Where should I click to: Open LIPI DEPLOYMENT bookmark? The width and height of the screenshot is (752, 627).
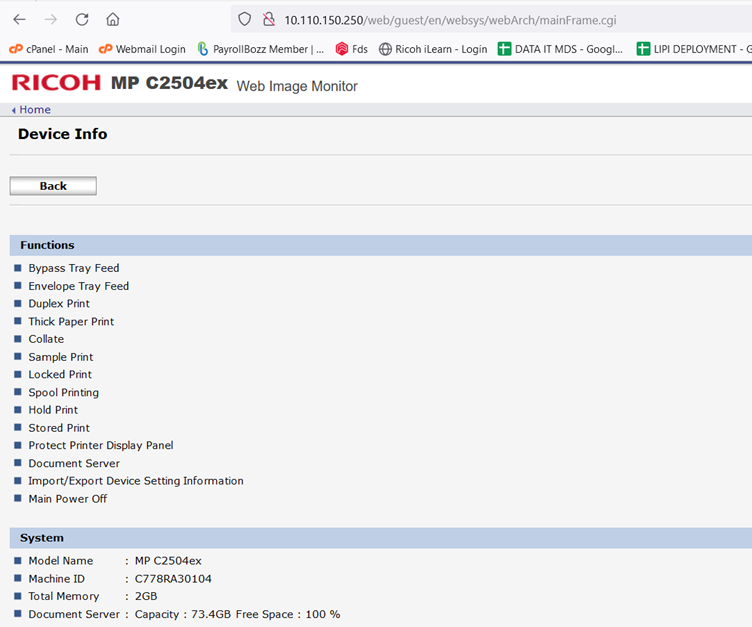(x=693, y=49)
